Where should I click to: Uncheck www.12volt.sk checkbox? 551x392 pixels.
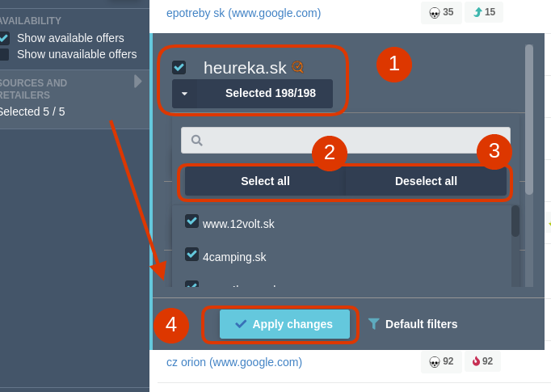pyautogui.click(x=191, y=221)
